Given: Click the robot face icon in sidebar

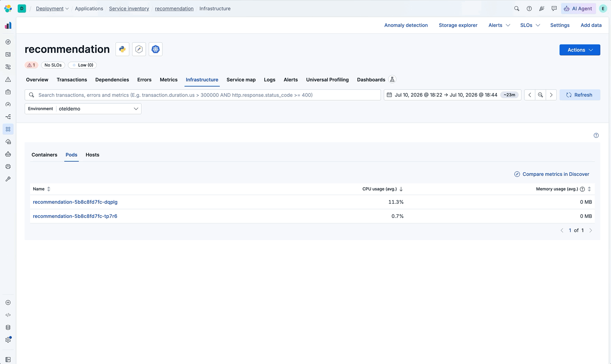Looking at the screenshot, I should pyautogui.click(x=8, y=154).
